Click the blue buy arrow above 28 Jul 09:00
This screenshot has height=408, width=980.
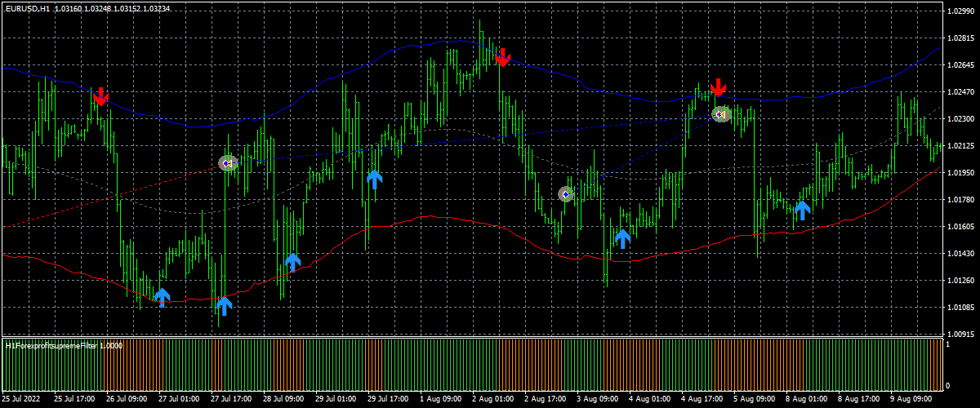[x=292, y=262]
